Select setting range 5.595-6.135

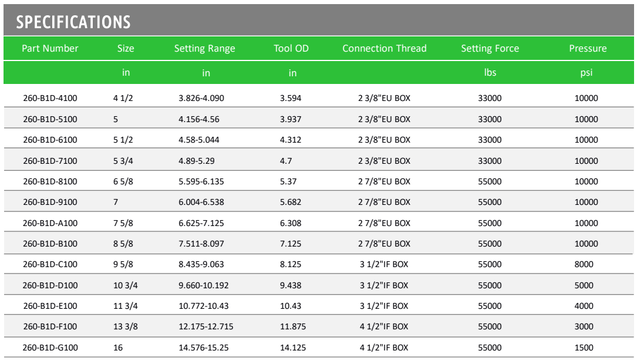point(201,181)
